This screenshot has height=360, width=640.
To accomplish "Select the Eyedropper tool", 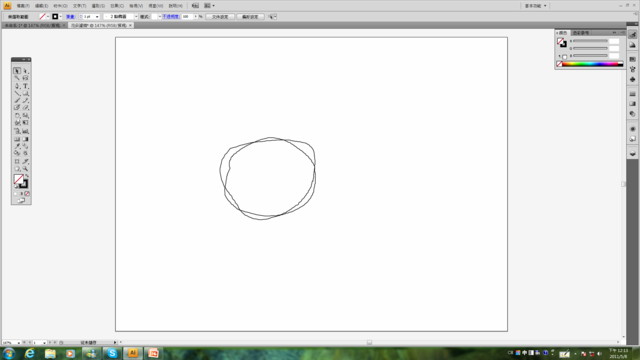I will pyautogui.click(x=17, y=146).
